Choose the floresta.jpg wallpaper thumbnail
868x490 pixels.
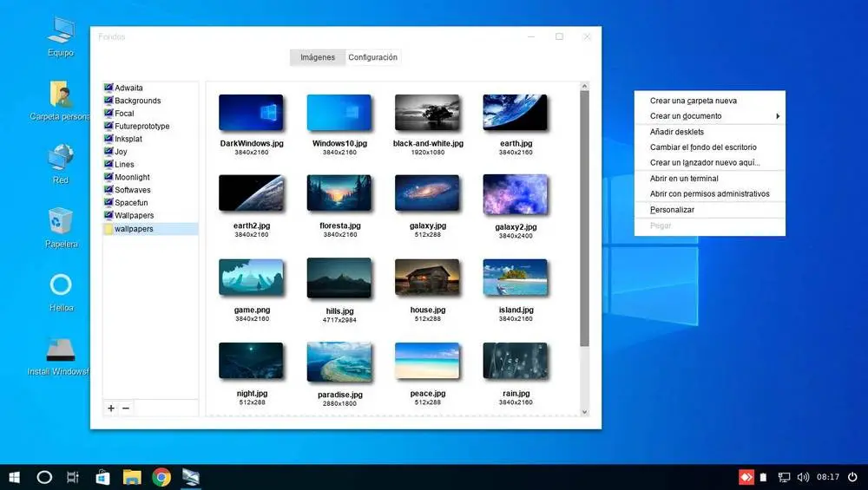339,193
